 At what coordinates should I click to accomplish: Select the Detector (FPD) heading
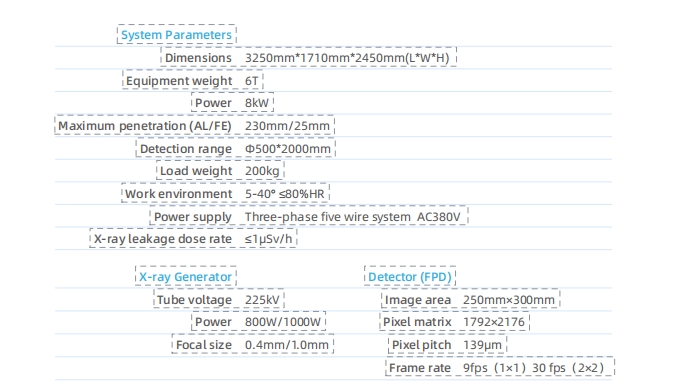pos(410,276)
